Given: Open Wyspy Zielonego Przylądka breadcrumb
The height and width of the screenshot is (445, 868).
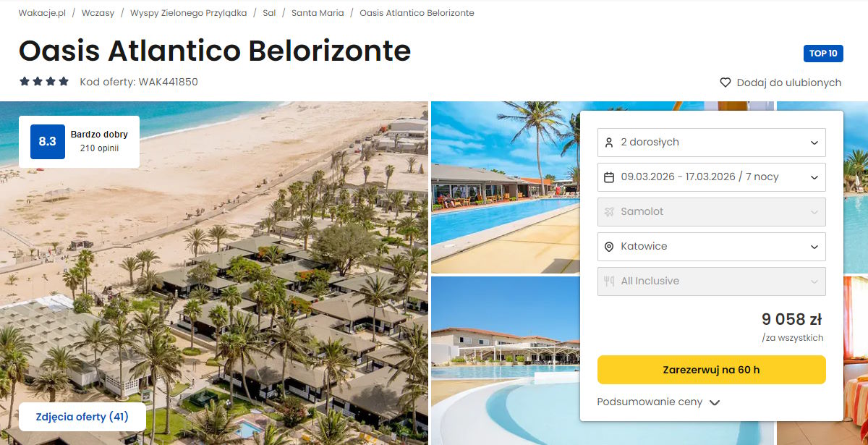Looking at the screenshot, I should click(188, 13).
